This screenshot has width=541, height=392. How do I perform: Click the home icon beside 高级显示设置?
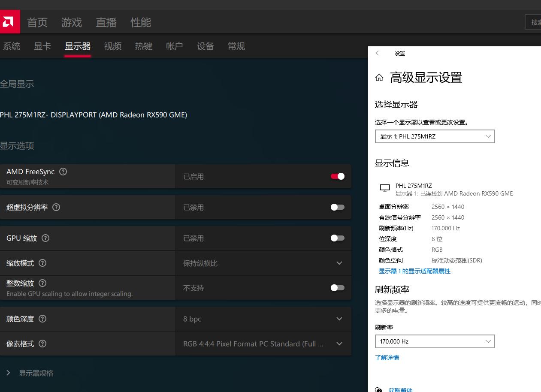(379, 78)
